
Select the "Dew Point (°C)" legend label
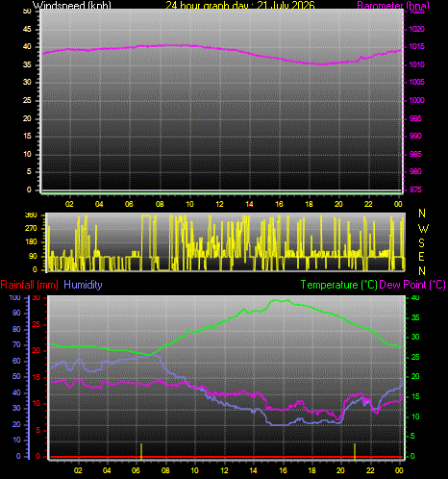point(412,285)
